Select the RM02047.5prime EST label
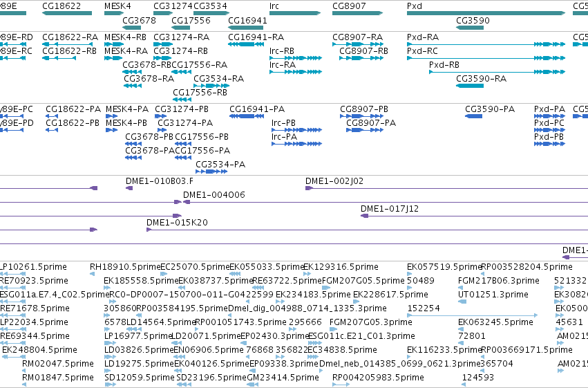 pyautogui.click(x=58, y=364)
